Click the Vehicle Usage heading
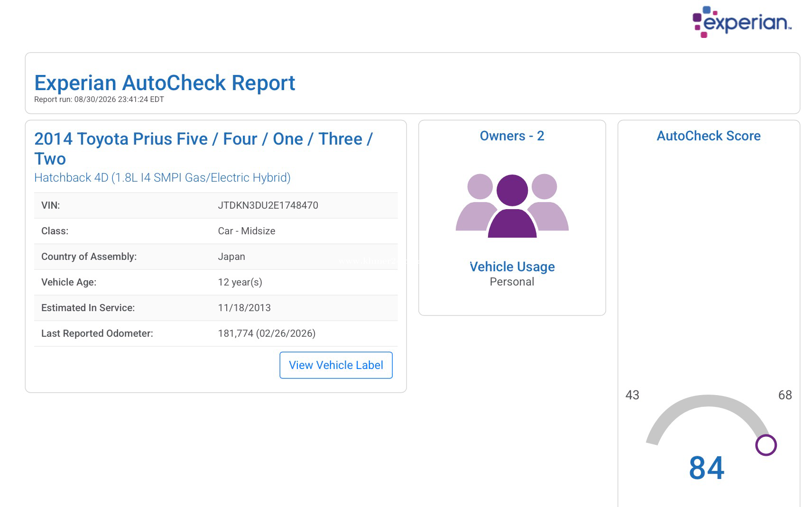Viewport: 812px width, 507px height. click(x=512, y=267)
